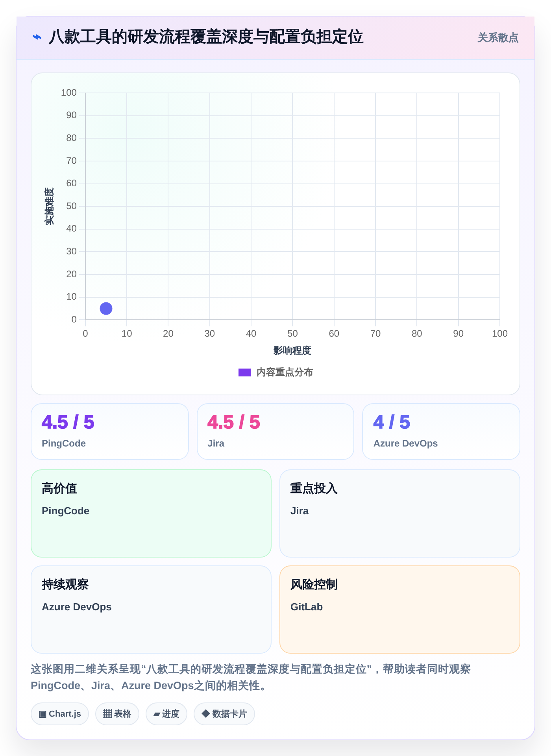Click the main title 八款工具的研发流程覆盖深度与配置负担定位
Screen dimensions: 551x756
206,37
